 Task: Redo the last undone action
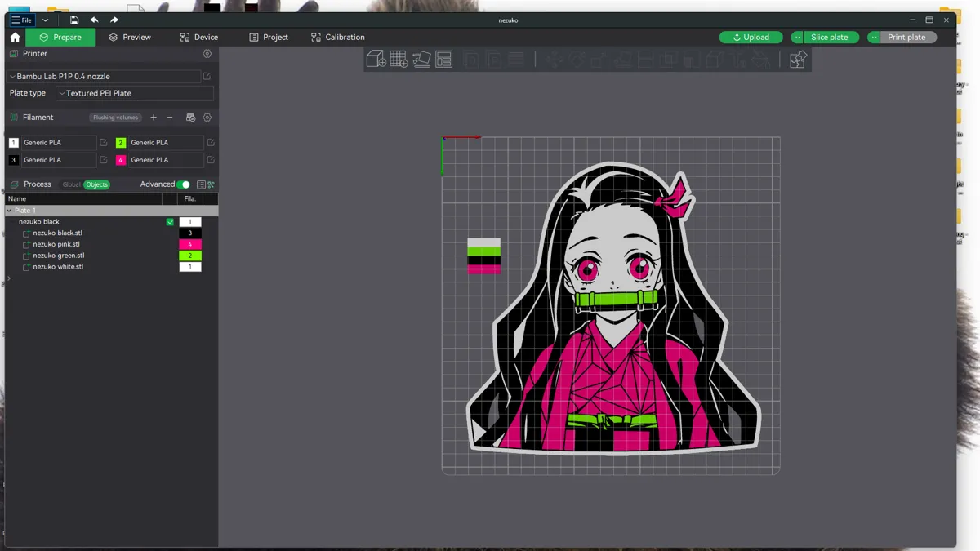(114, 20)
